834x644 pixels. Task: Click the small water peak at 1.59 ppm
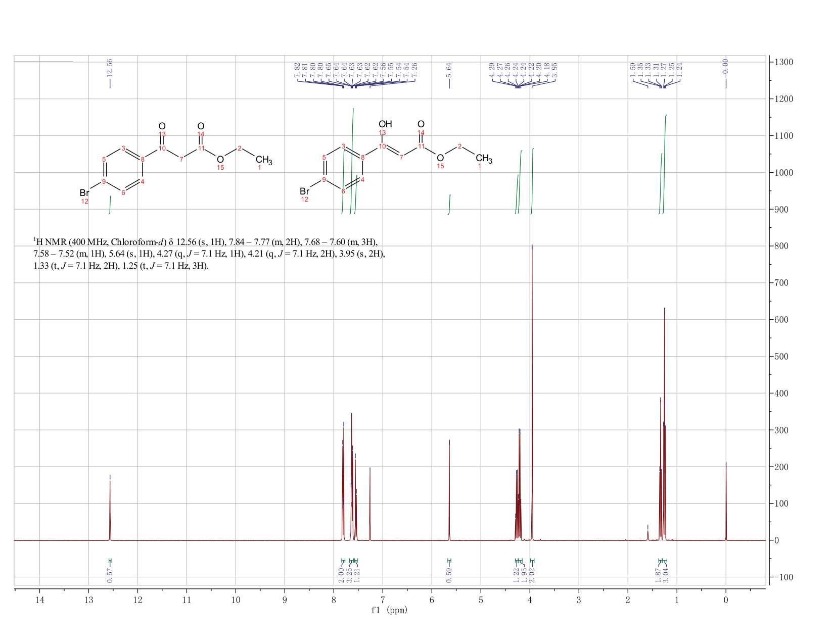(647, 535)
